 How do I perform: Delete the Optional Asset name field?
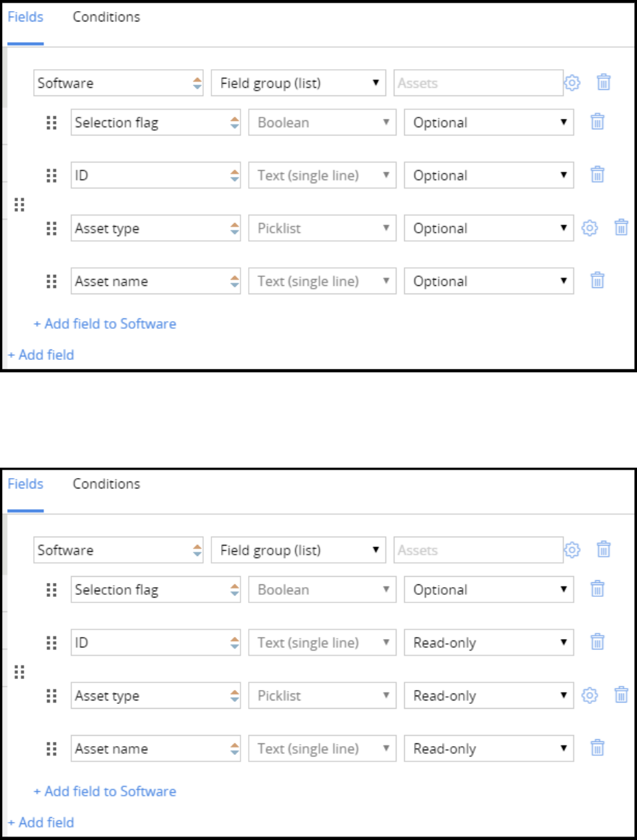pos(598,281)
